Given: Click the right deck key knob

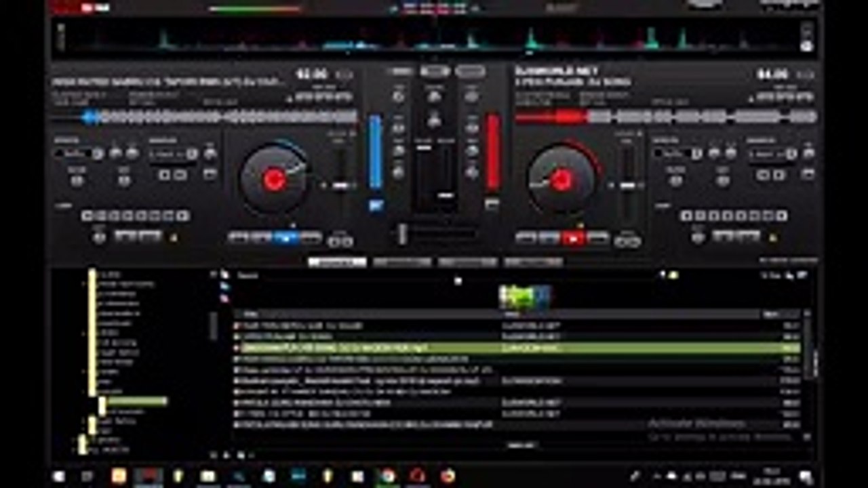Looking at the screenshot, I should tap(723, 181).
